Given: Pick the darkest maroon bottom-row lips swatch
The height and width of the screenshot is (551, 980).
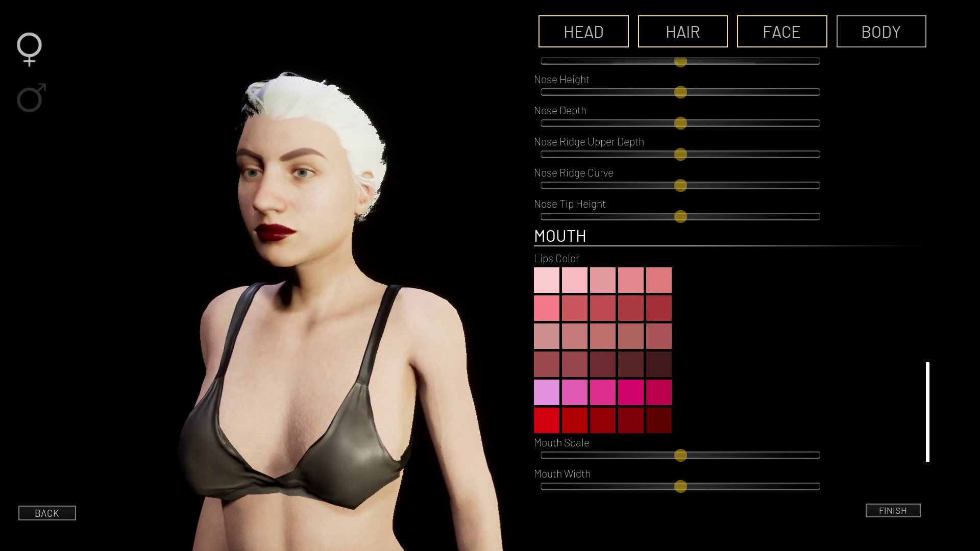Looking at the screenshot, I should pyautogui.click(x=659, y=420).
